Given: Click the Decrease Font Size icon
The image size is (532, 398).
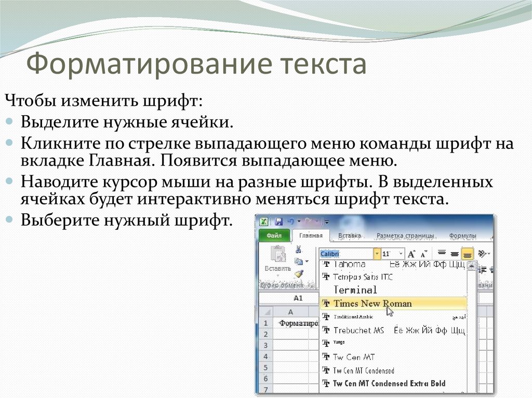Looking at the screenshot, I should point(424,254).
